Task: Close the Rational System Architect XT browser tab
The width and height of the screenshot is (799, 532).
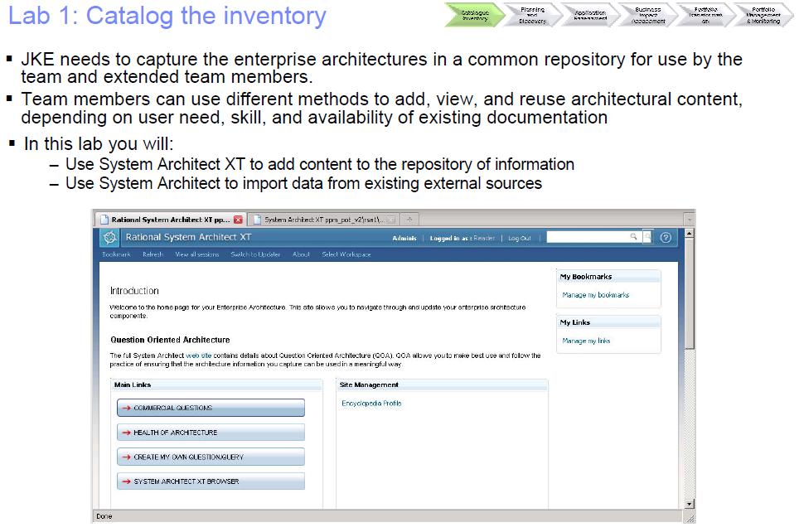Action: (x=238, y=220)
